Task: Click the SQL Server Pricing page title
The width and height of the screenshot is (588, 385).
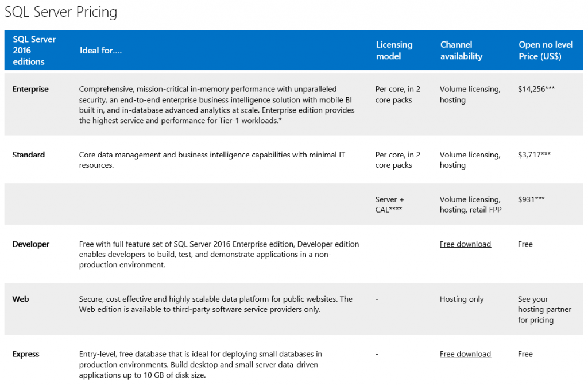Action: (61, 11)
